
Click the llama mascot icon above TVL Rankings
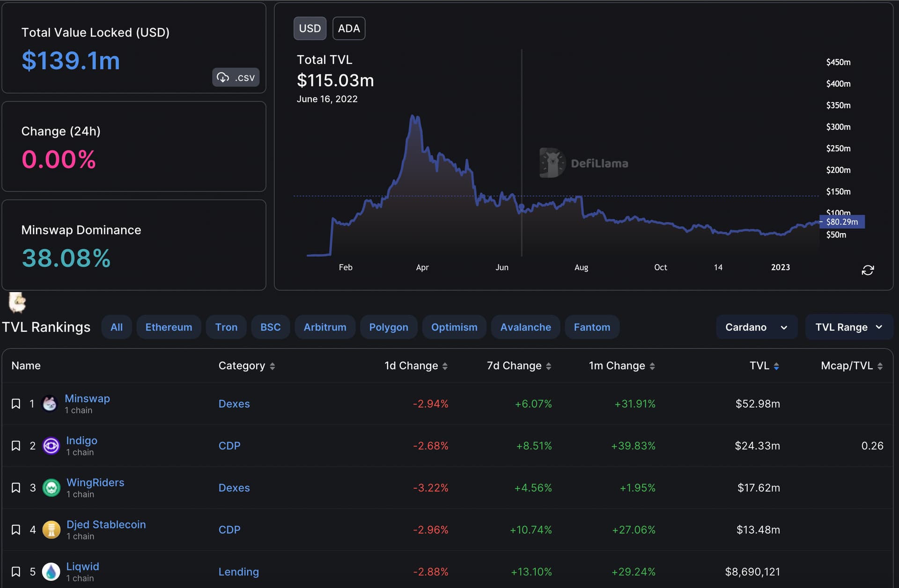pos(17,302)
